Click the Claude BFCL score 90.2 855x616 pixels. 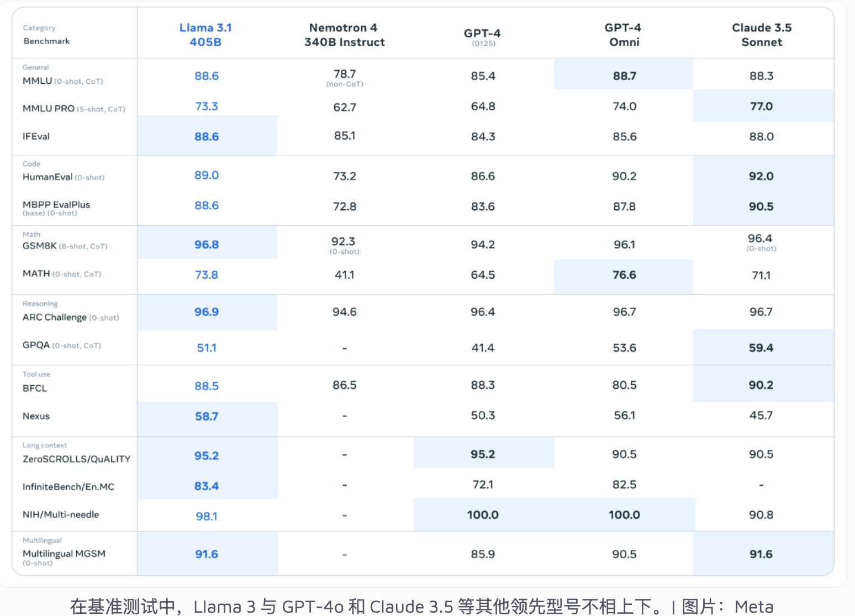tap(761, 385)
